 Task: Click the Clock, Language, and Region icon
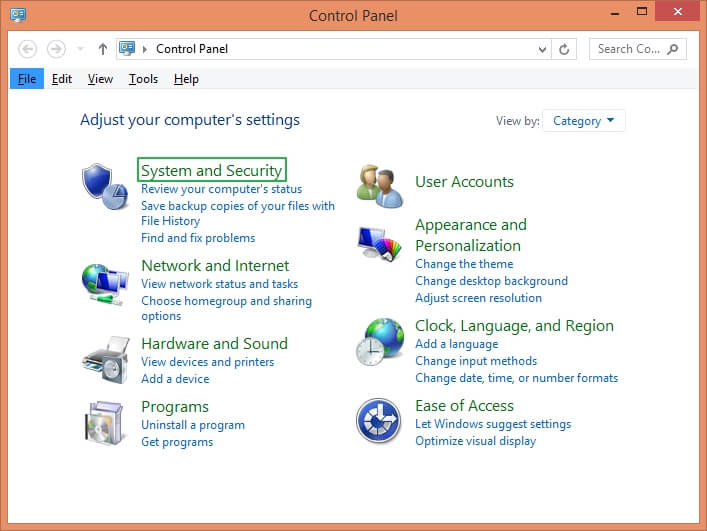point(380,342)
